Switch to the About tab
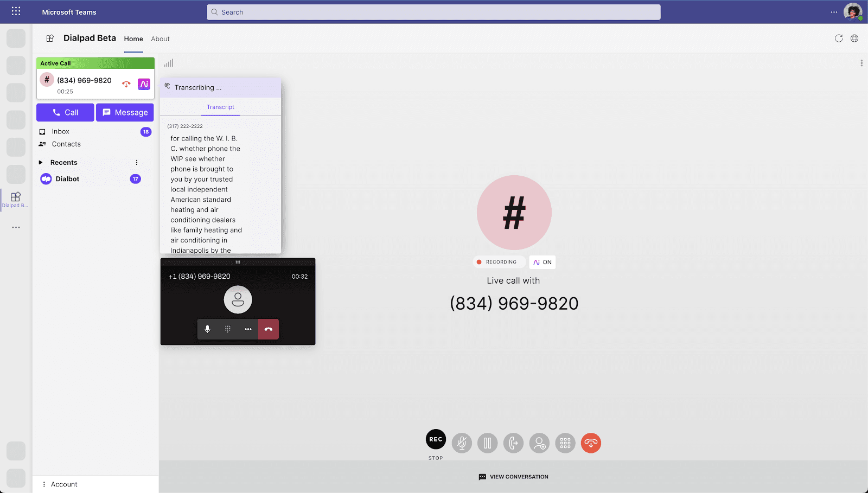Viewport: 868px width, 493px height. [160, 39]
